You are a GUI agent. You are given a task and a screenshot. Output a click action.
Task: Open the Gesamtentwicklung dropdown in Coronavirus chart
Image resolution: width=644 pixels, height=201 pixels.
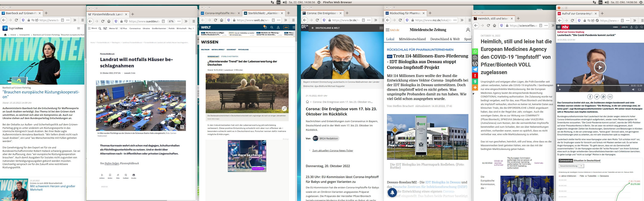[571, 166]
